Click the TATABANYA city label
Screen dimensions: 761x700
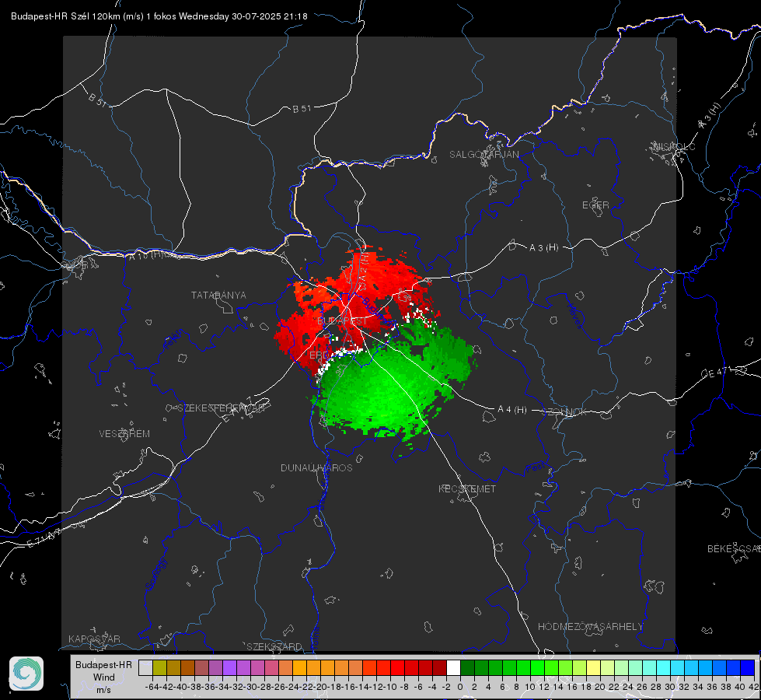(218, 295)
